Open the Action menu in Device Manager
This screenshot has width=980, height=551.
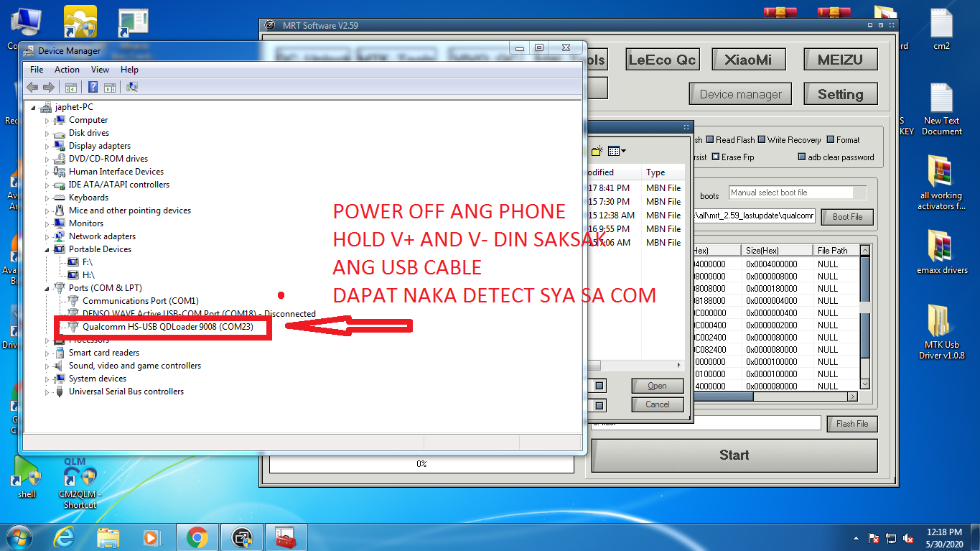point(67,70)
